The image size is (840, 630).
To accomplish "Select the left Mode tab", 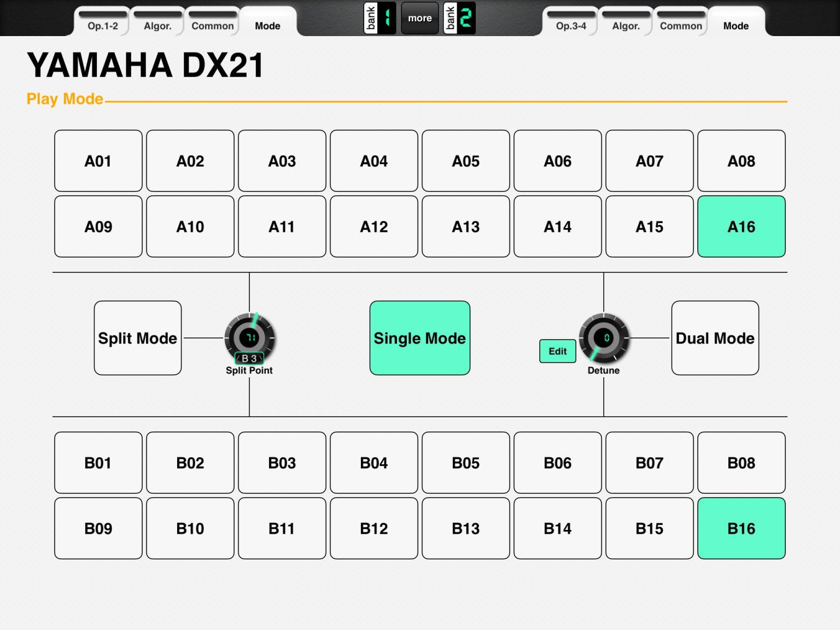I will point(268,22).
